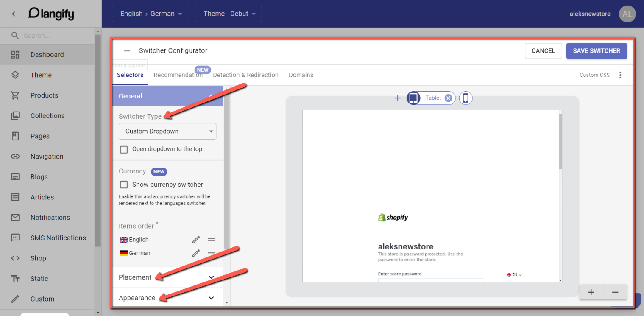Click the shopify logo in preview
This screenshot has width=644, height=316.
(393, 217)
